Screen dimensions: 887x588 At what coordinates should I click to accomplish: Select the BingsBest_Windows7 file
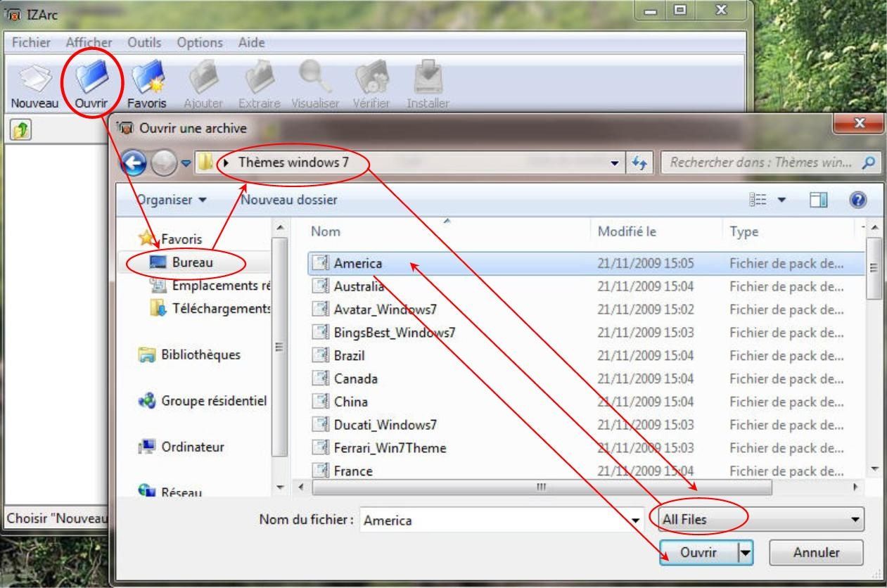pyautogui.click(x=586, y=333)
